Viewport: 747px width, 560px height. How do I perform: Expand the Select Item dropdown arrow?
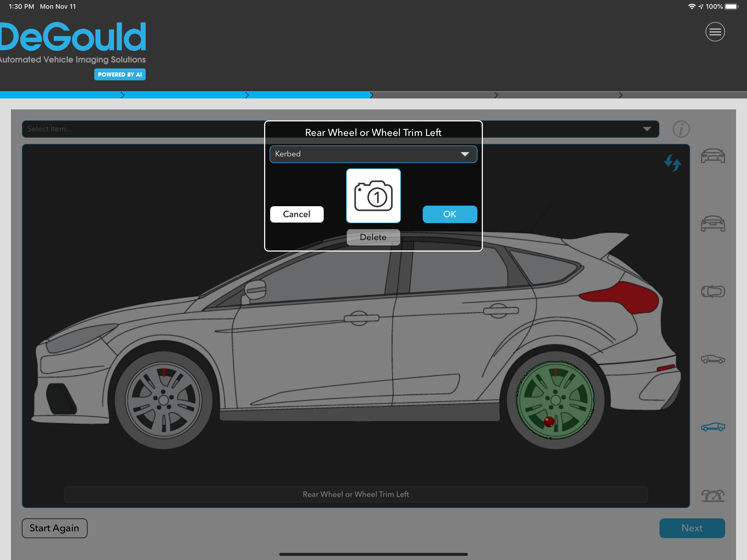point(647,129)
